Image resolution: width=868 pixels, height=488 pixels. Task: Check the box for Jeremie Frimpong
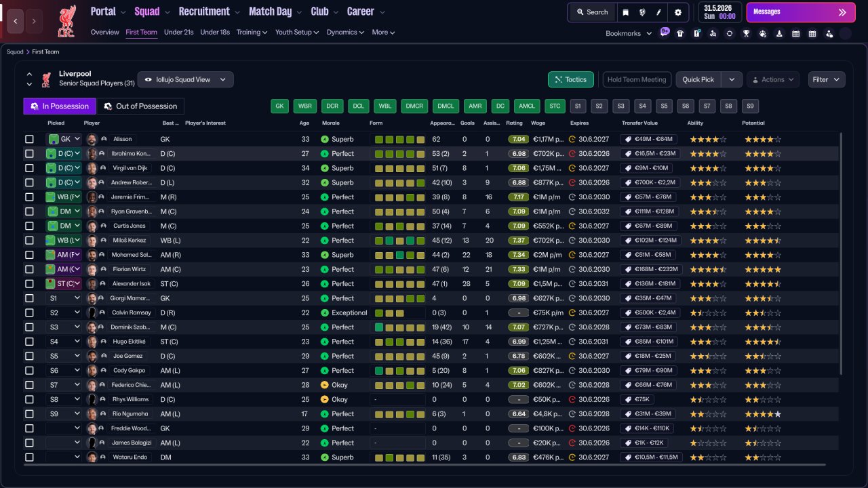pos(29,197)
